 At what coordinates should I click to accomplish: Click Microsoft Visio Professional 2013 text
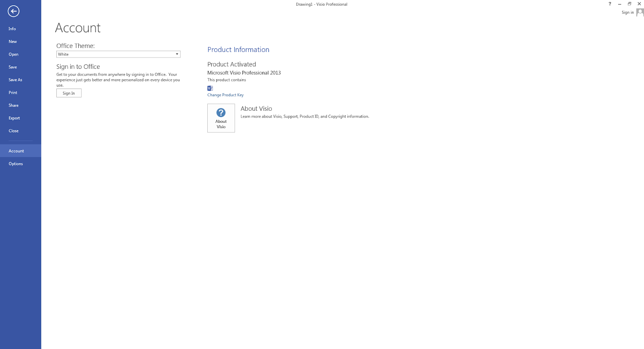(x=244, y=73)
